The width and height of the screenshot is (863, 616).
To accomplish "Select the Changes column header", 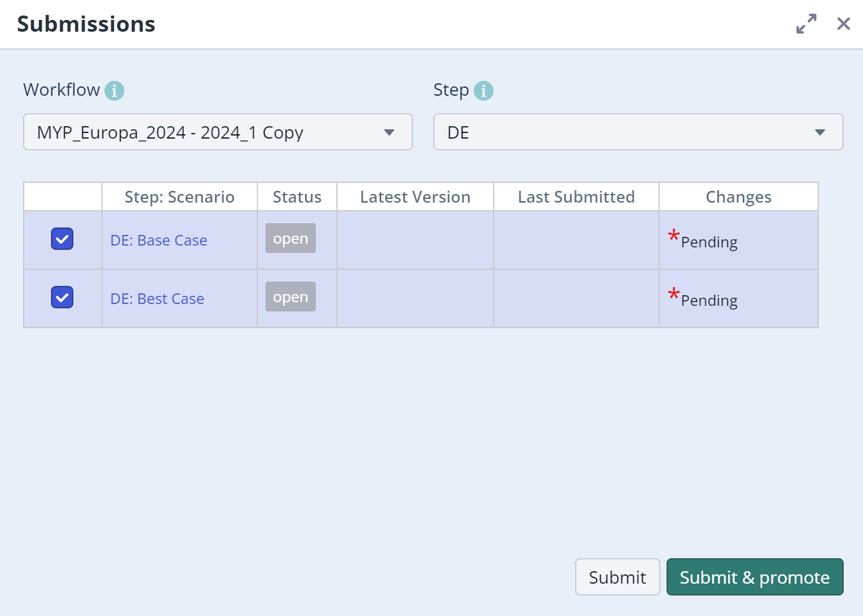I will tap(738, 197).
